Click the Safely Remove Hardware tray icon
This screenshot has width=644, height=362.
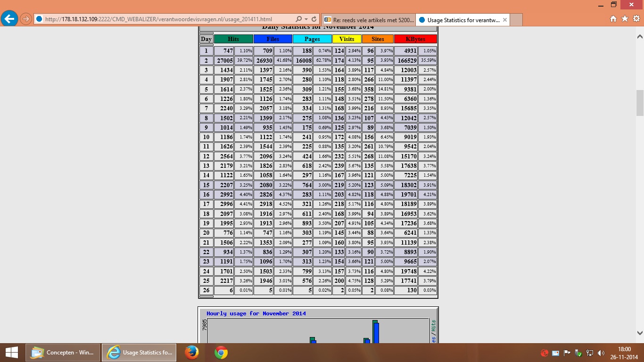pos(578,353)
